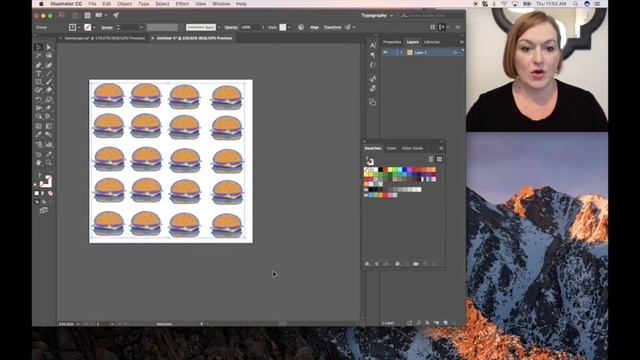Select the Hand tool
The height and width of the screenshot is (360, 640).
point(39,163)
